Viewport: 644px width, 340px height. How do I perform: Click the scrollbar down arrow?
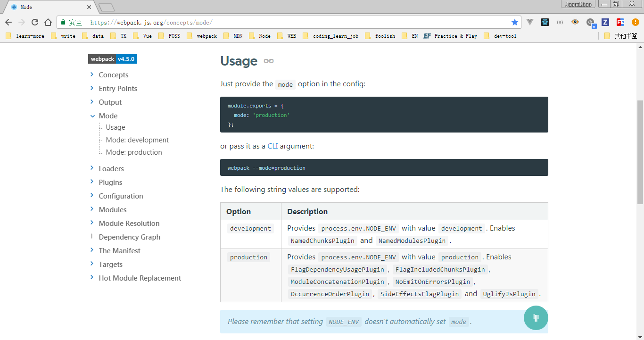[x=640, y=336]
